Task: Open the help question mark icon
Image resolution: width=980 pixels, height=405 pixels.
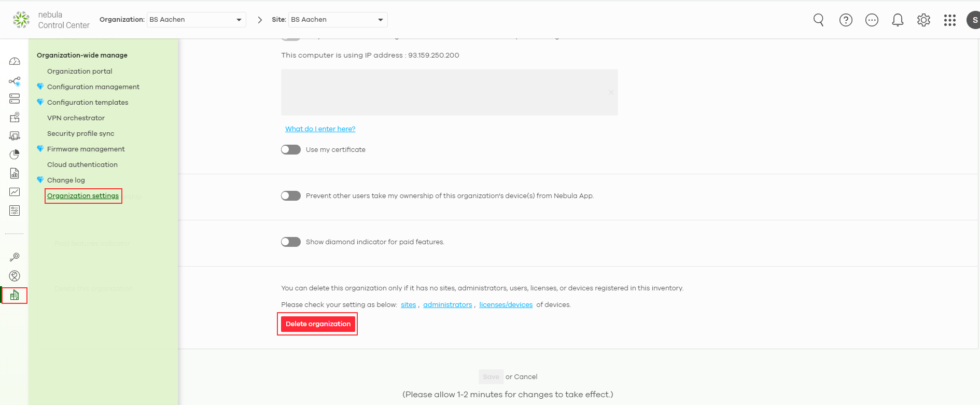Action: pyautogui.click(x=846, y=20)
